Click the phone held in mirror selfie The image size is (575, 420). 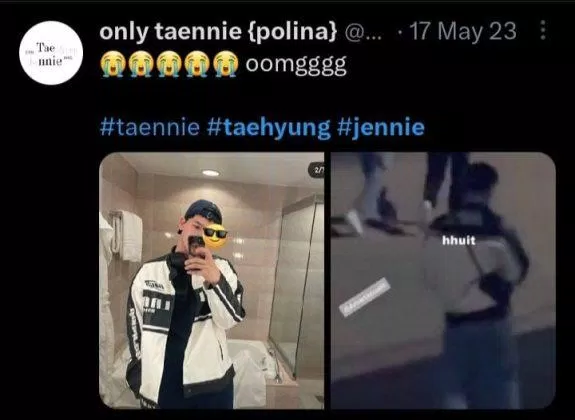[x=197, y=246]
